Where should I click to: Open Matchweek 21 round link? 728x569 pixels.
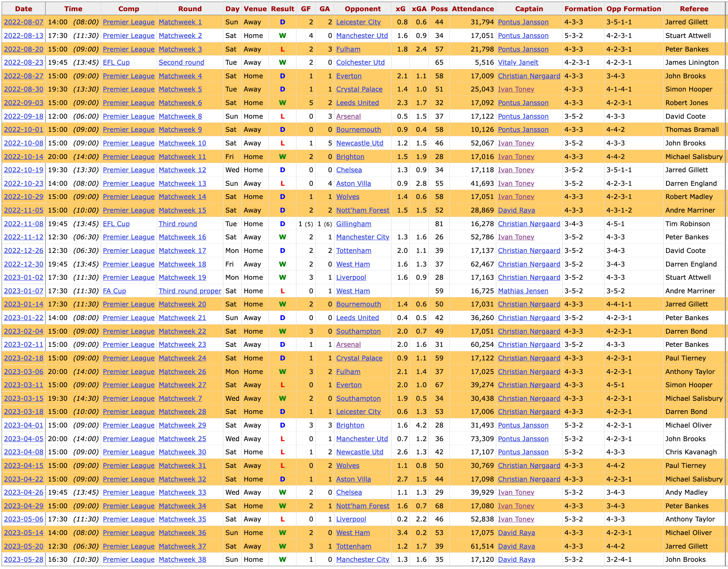182,318
